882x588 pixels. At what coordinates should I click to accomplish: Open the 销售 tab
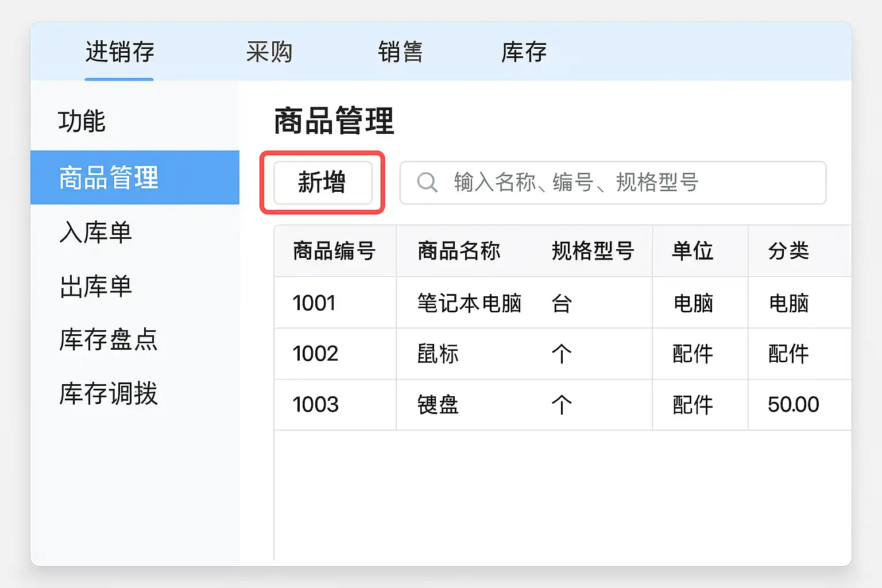pos(400,52)
